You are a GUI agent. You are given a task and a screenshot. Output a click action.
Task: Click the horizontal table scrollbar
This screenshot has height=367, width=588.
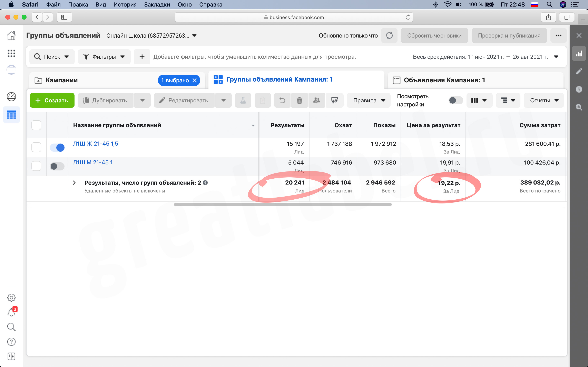point(283,205)
